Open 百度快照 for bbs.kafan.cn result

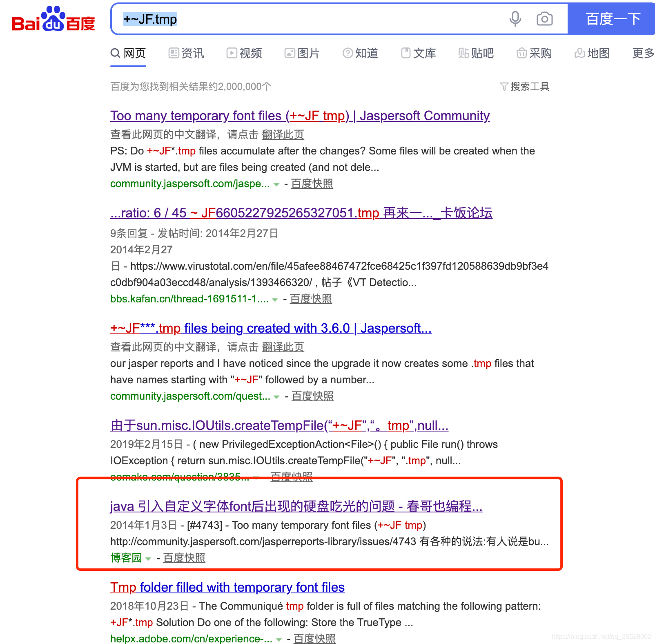click(x=311, y=299)
